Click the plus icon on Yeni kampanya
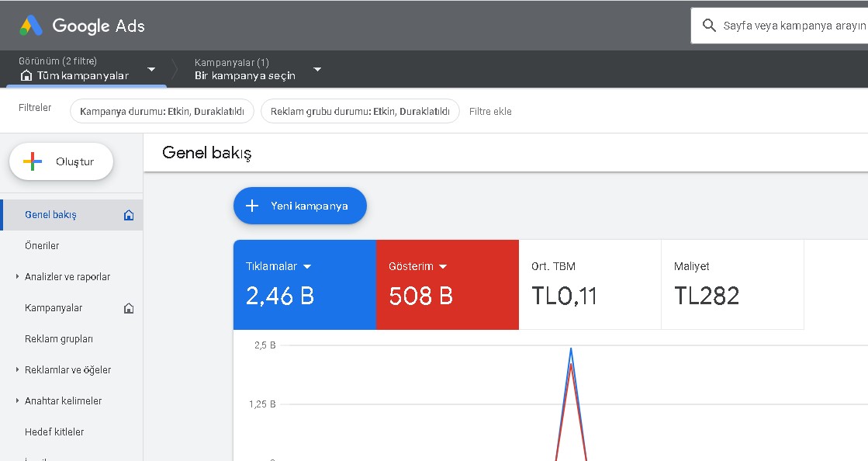The image size is (868, 461). (x=251, y=206)
